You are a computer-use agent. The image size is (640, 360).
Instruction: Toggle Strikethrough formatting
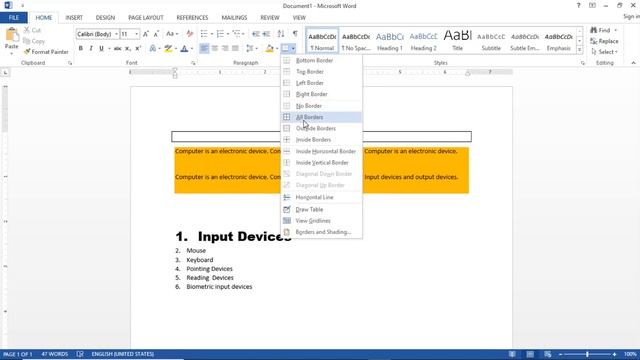118,49
